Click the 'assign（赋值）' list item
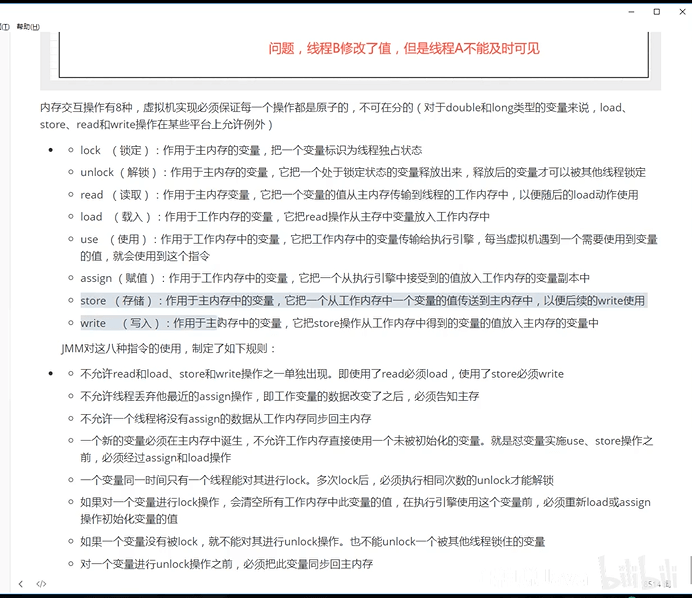The height and width of the screenshot is (598, 692). pyautogui.click(x=335, y=278)
